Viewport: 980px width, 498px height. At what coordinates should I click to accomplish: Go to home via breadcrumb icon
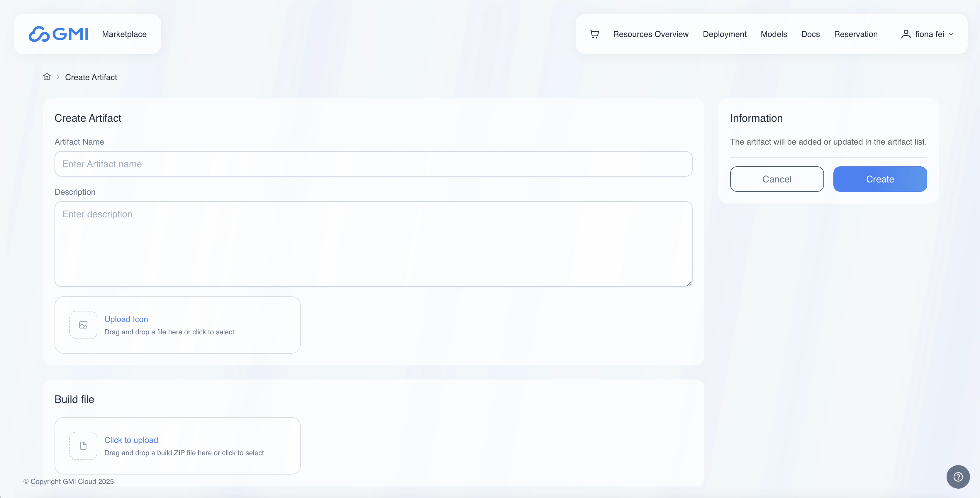[x=47, y=77]
